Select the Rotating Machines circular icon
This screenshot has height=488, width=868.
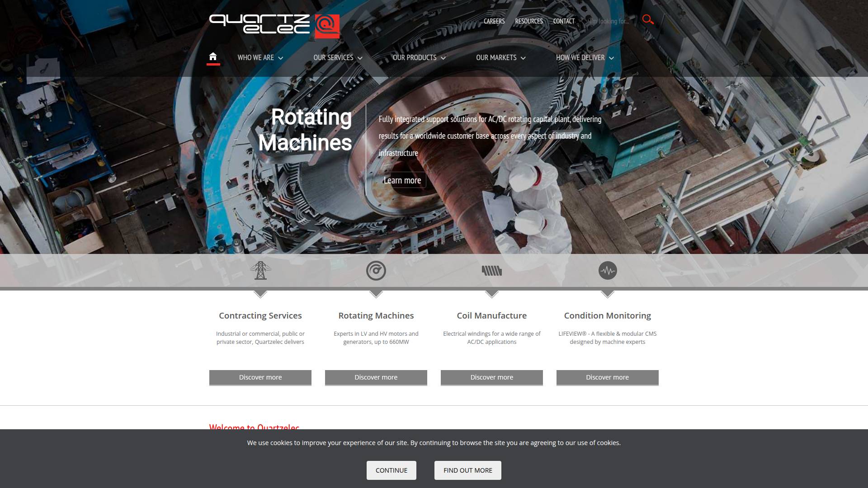(x=376, y=271)
